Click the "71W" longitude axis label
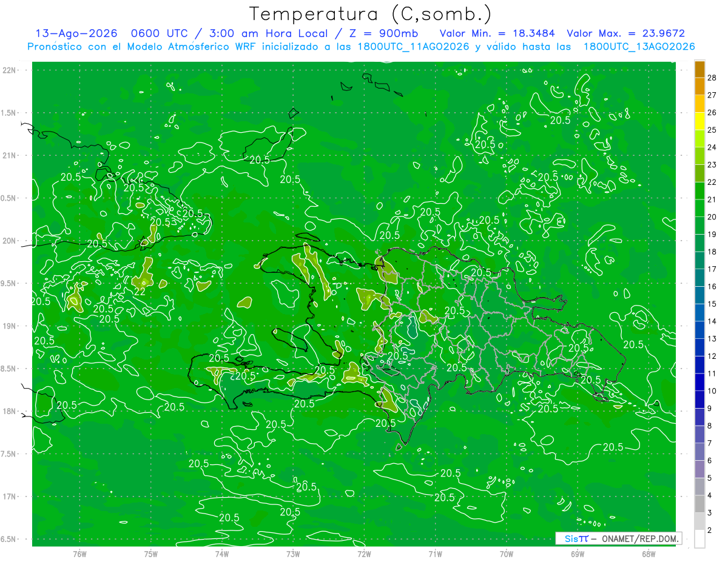Viewport: 728px width, 562px height. pyautogui.click(x=435, y=554)
